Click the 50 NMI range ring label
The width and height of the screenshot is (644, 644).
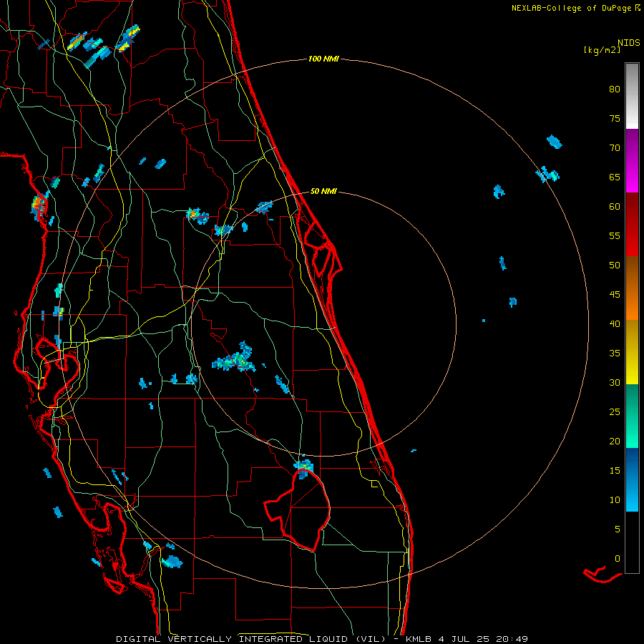click(x=323, y=191)
